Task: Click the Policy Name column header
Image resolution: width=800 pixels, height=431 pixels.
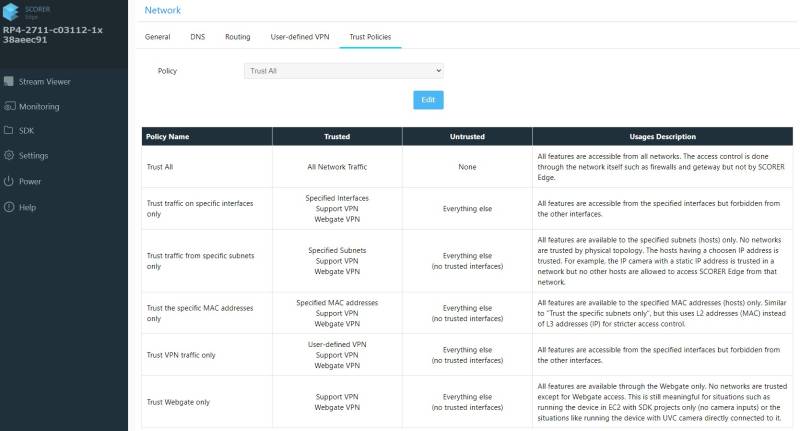Action: (168, 136)
